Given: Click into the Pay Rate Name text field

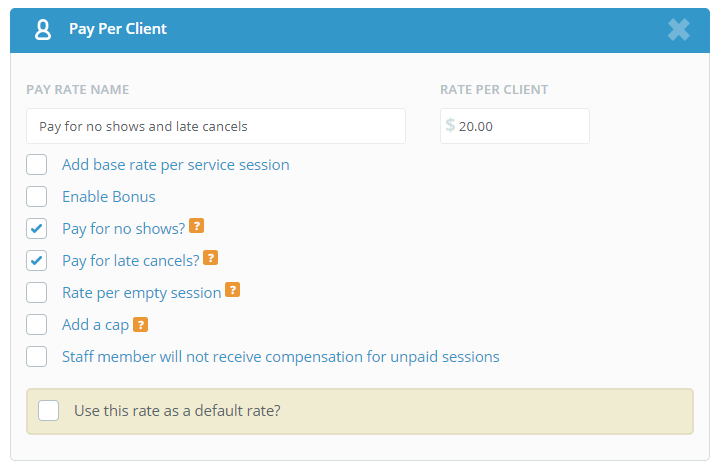Looking at the screenshot, I should pos(216,126).
